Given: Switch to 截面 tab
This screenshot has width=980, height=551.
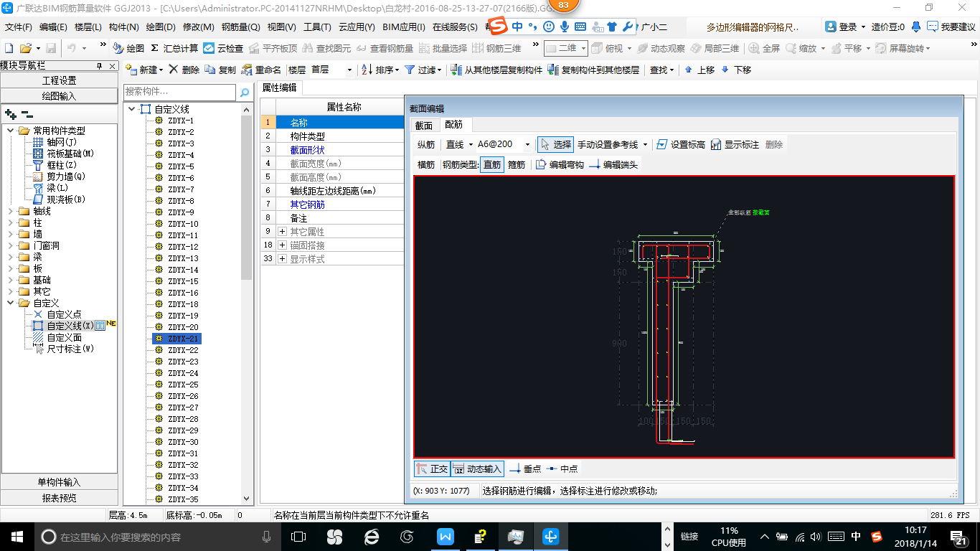Looking at the screenshot, I should (424, 125).
